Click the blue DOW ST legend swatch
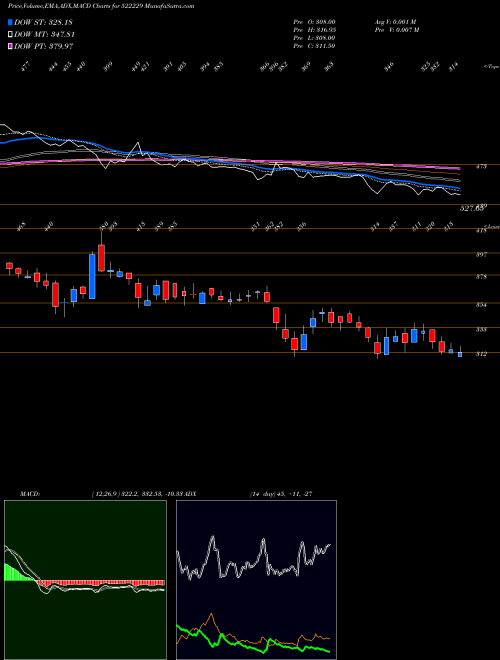Viewport: 500px width, 660px height. [x=11, y=22]
